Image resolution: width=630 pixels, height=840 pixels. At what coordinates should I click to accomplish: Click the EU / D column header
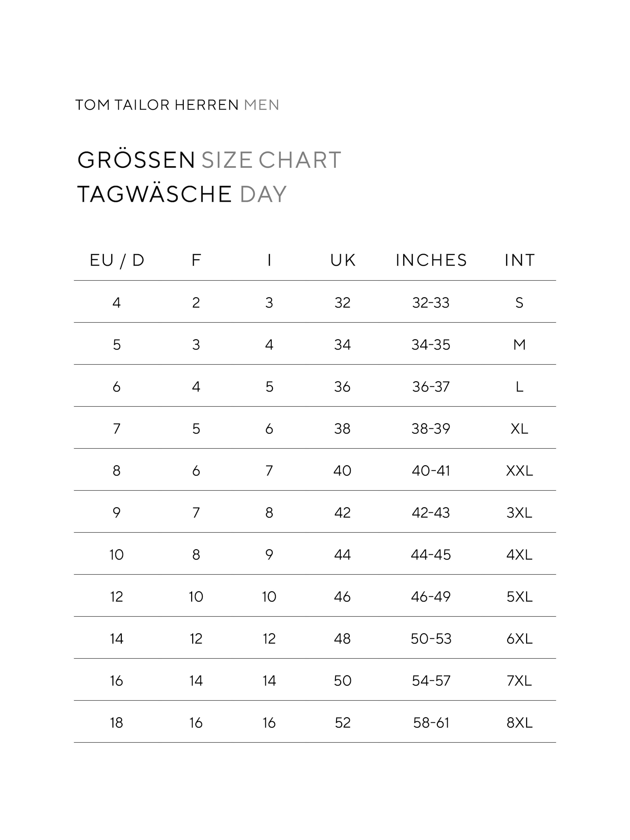point(117,261)
